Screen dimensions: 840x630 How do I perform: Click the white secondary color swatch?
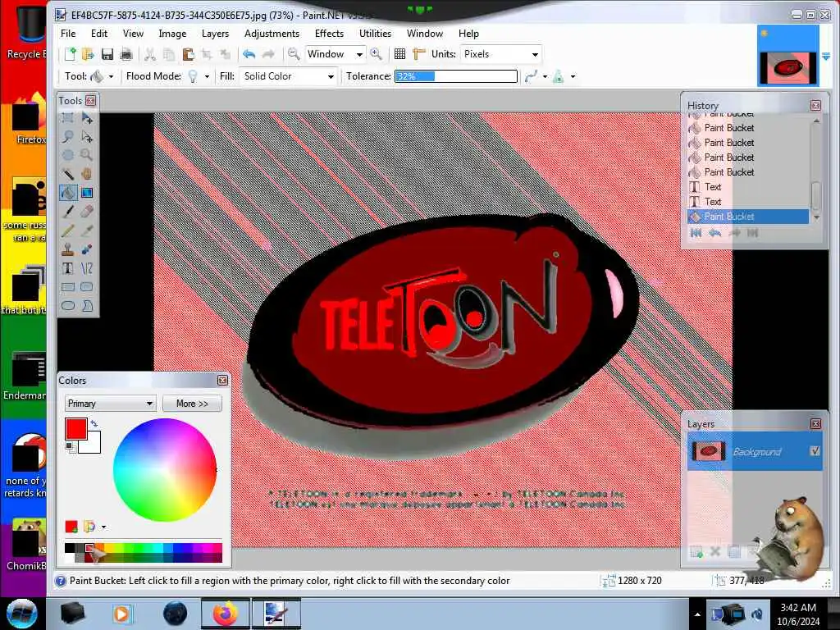(92, 444)
